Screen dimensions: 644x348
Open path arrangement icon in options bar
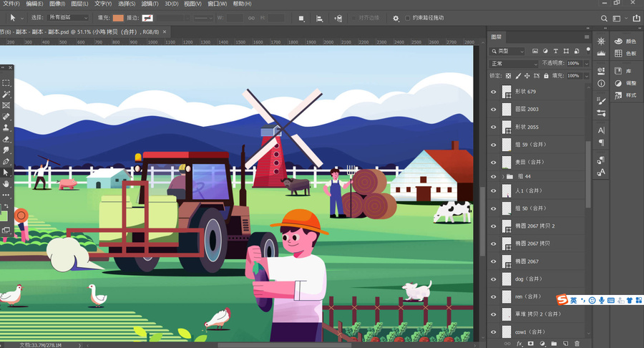click(x=338, y=18)
